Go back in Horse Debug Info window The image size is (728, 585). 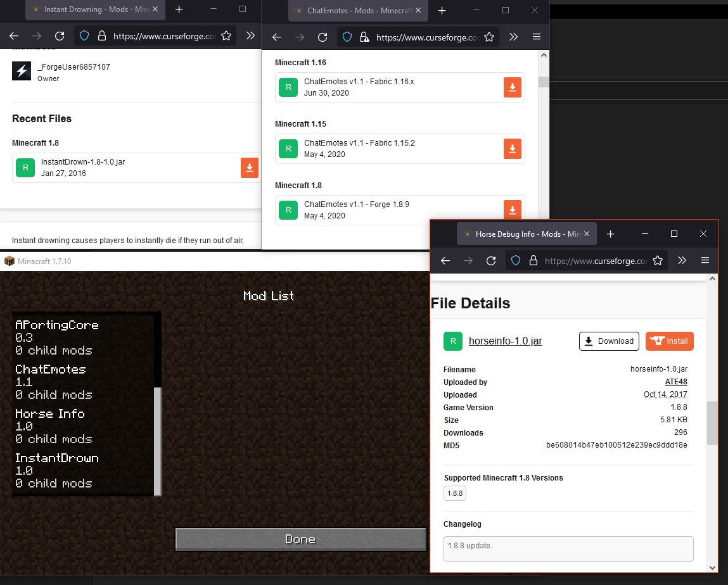point(445,261)
